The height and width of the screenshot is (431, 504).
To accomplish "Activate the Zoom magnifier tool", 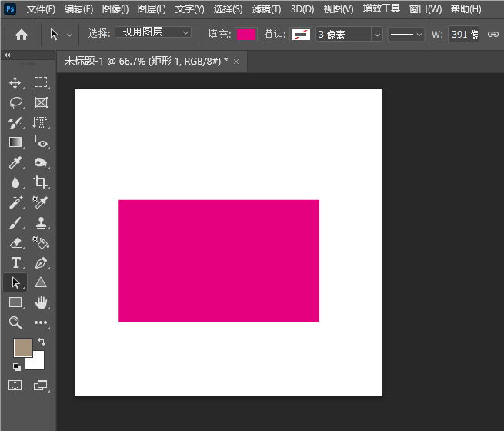I will coord(15,322).
